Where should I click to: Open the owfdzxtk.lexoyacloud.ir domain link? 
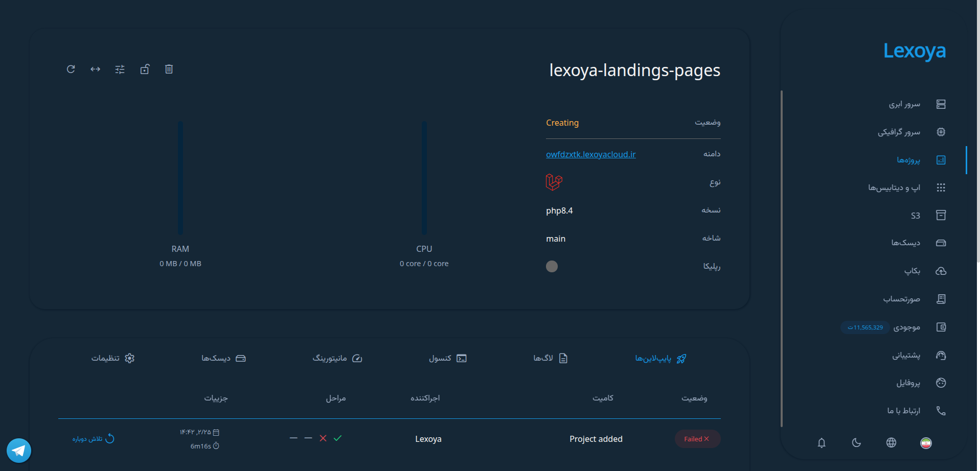point(591,154)
